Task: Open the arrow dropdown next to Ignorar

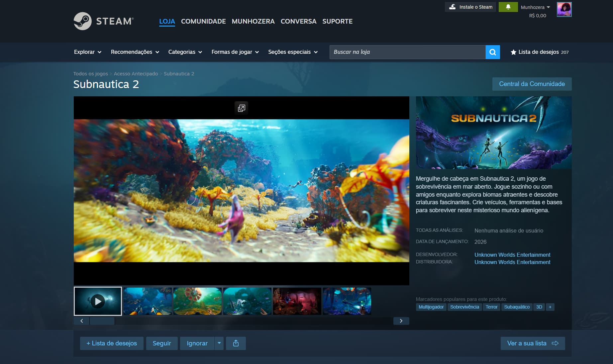Action: (219, 343)
